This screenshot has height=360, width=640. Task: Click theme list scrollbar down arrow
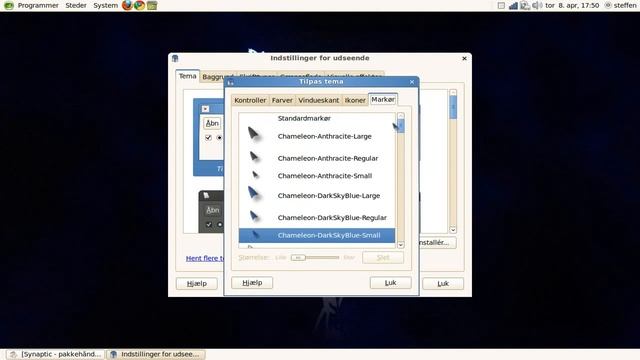453,230
